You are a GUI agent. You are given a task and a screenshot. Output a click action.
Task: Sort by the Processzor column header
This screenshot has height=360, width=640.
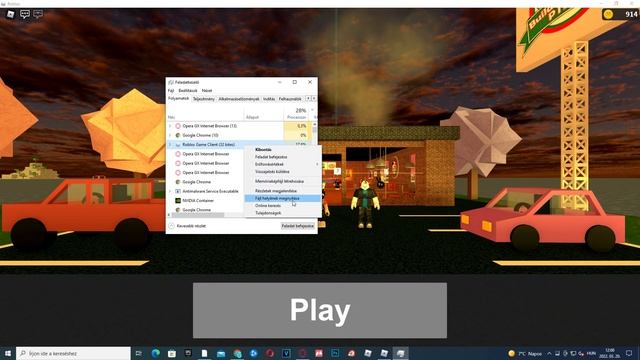tap(296, 117)
